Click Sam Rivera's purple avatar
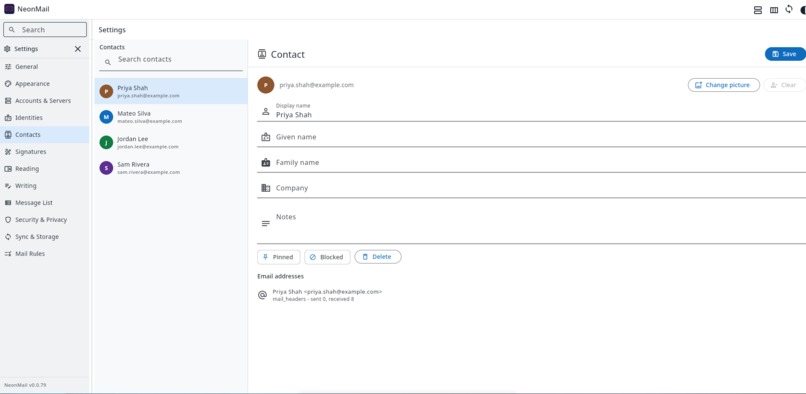The height and width of the screenshot is (394, 806). coord(106,168)
